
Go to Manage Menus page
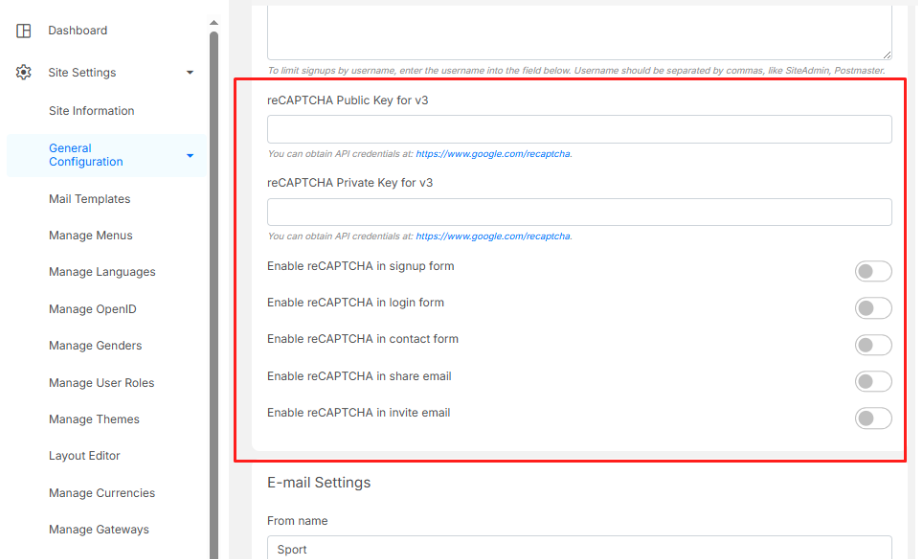click(x=90, y=236)
